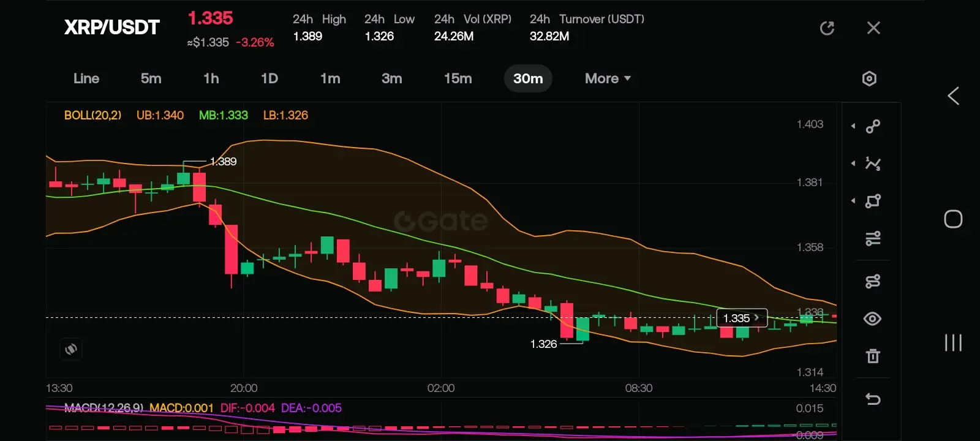The width and height of the screenshot is (980, 441).
Task: Tap the 08:30 time axis label
Action: pyautogui.click(x=639, y=388)
